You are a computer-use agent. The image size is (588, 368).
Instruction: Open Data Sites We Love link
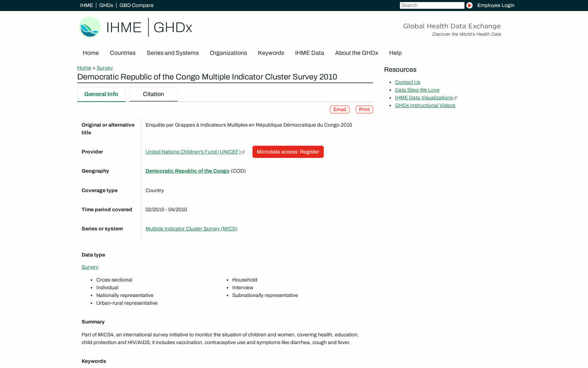pyautogui.click(x=417, y=90)
